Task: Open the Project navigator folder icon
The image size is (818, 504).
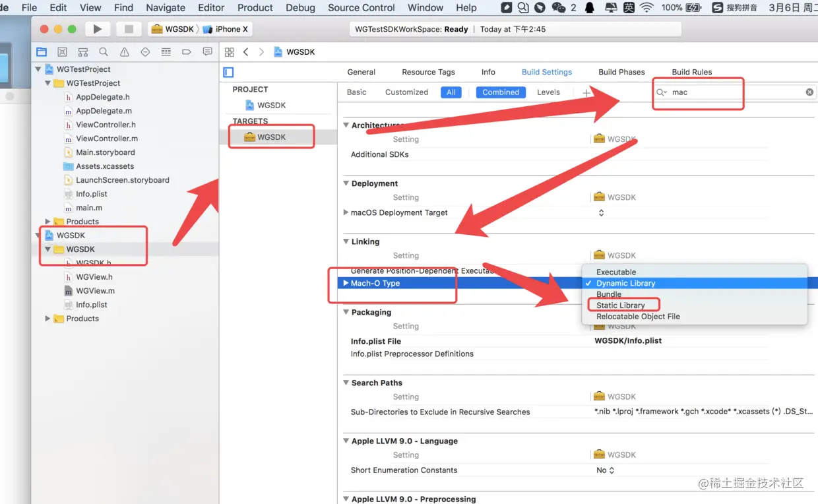Action: click(42, 52)
